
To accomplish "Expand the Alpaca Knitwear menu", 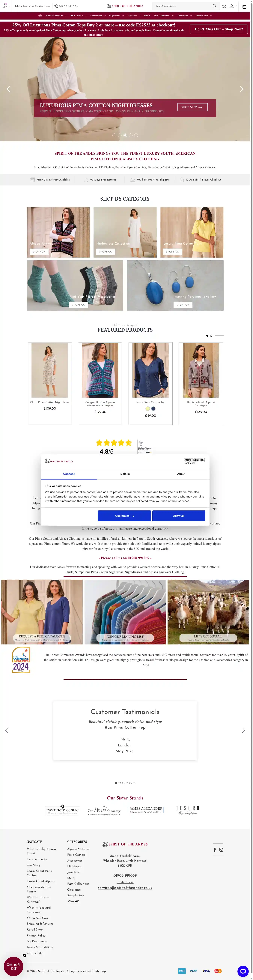I will [x=56, y=16].
